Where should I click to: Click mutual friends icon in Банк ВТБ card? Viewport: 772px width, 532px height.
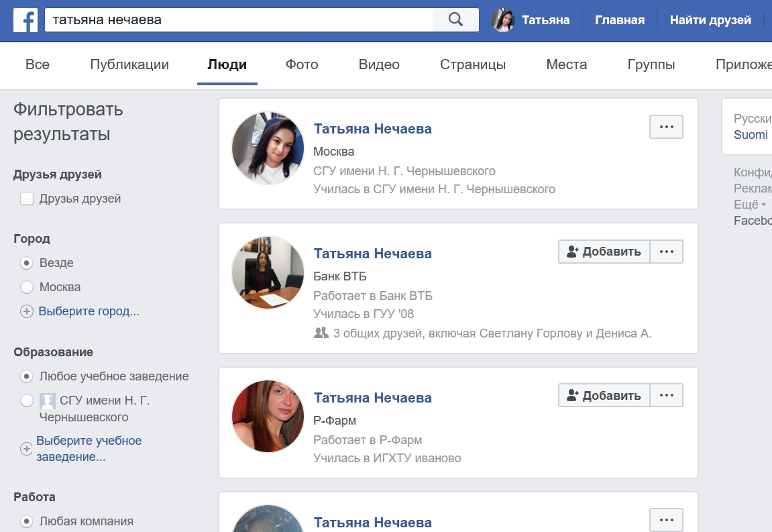pyautogui.click(x=321, y=333)
